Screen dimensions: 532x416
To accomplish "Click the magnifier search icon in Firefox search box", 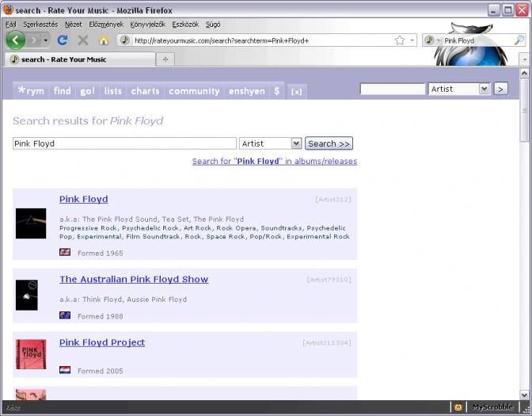I will [519, 40].
